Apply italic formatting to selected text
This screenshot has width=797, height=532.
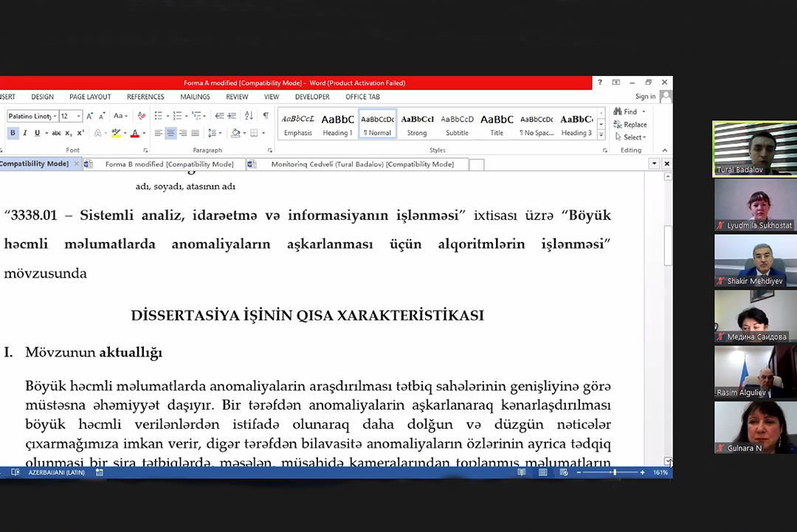25,133
